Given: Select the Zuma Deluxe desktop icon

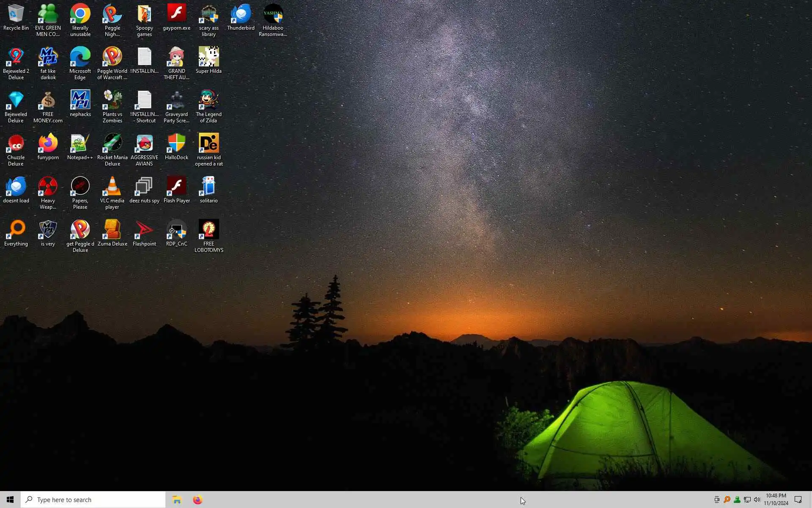Looking at the screenshot, I should pos(112,230).
